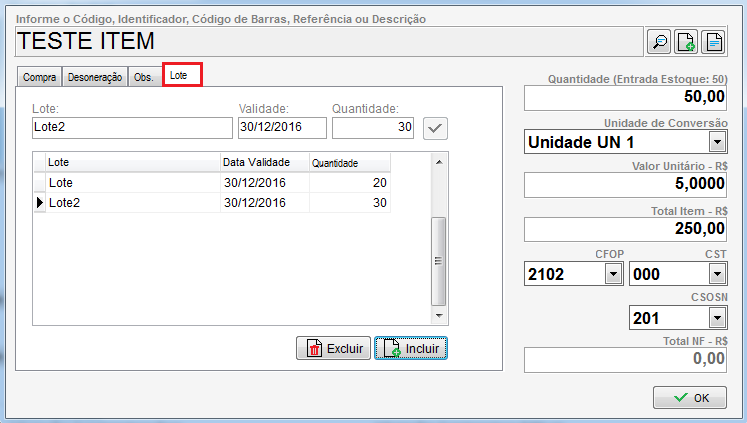The height and width of the screenshot is (423, 747).
Task: Click the lot grid scrollbar down arrow
Action: pos(438,318)
